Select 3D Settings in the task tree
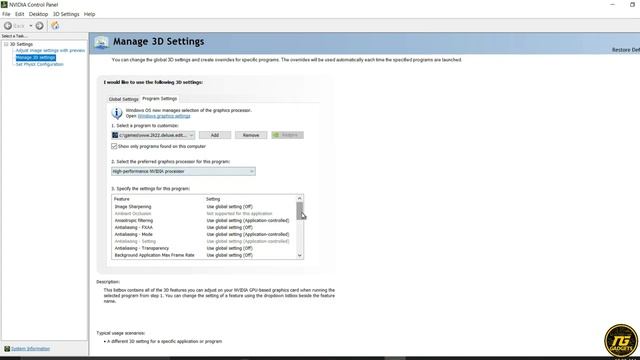This screenshot has width=640, height=360. pos(21,44)
